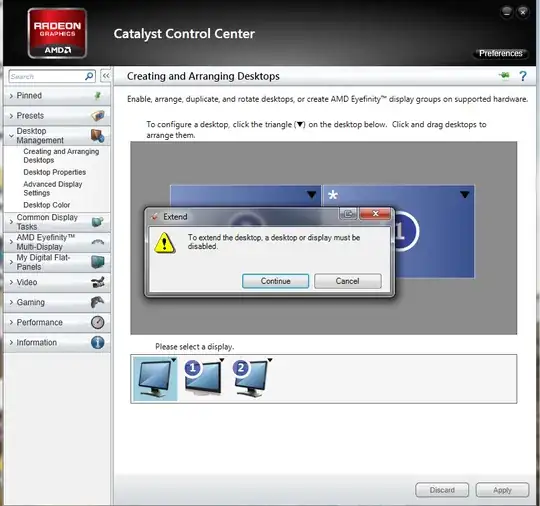Open Desktop Properties page
The width and height of the screenshot is (540, 506).
click(x=54, y=172)
